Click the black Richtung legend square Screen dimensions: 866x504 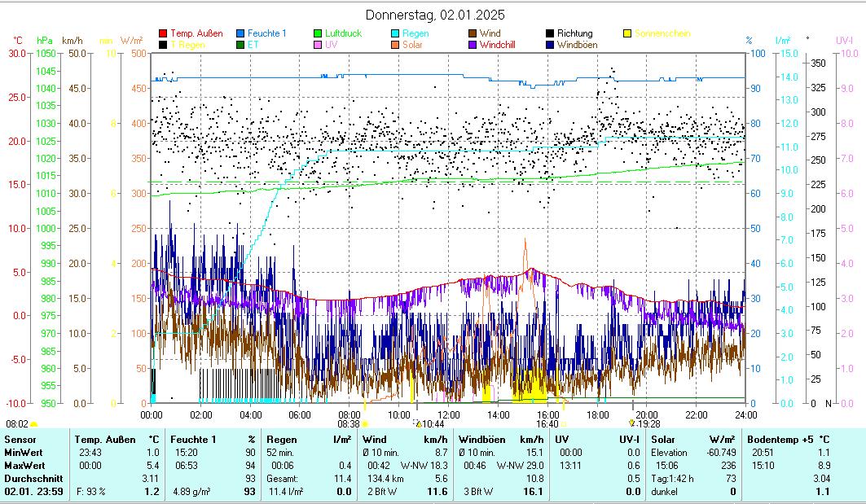point(550,33)
